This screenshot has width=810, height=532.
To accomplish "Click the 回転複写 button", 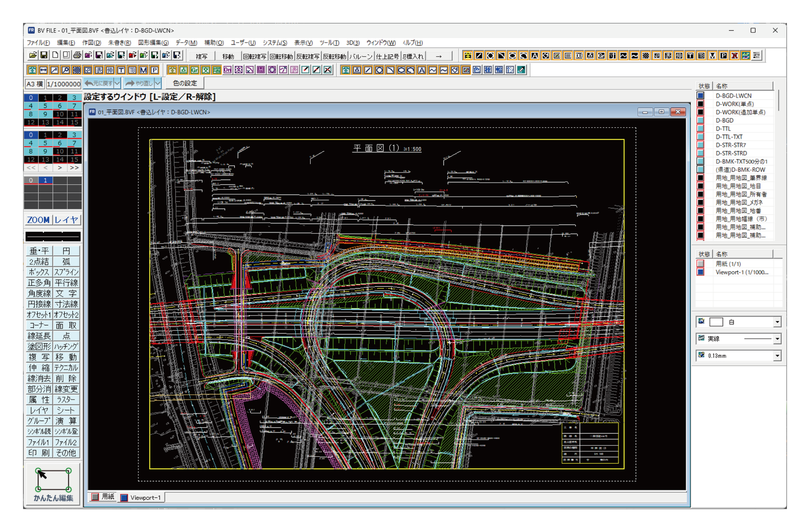I will point(255,56).
